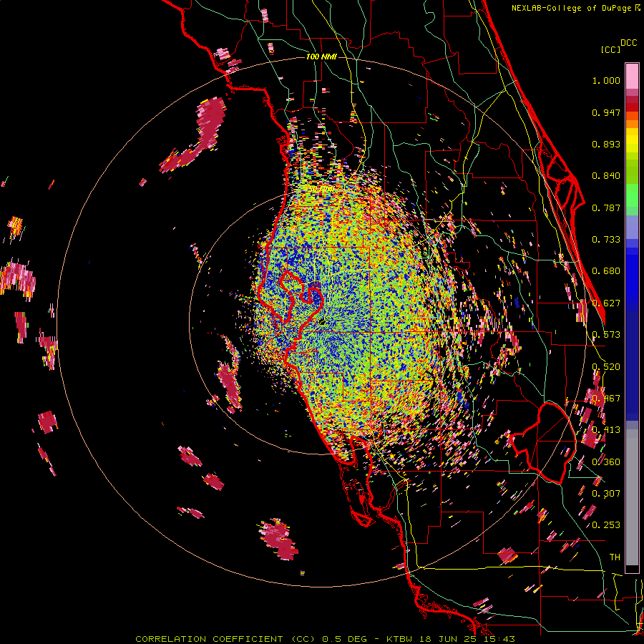Screen dimensions: 644x644
Task: Select the 0.573 legend value
Action: (x=606, y=335)
